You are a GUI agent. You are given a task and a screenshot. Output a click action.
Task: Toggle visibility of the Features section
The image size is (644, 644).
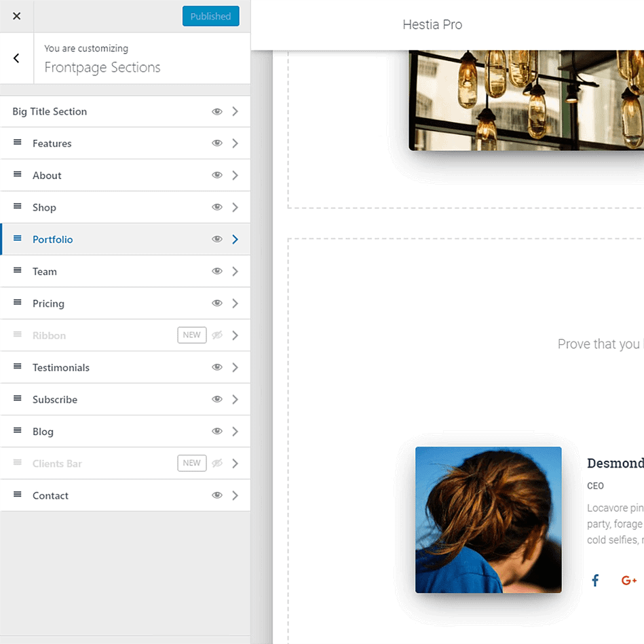(217, 143)
